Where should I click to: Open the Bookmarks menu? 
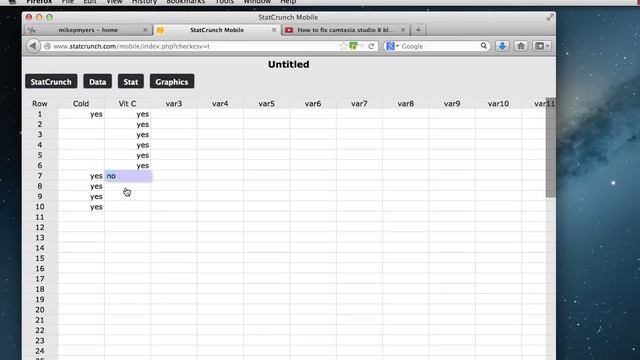[x=186, y=2]
